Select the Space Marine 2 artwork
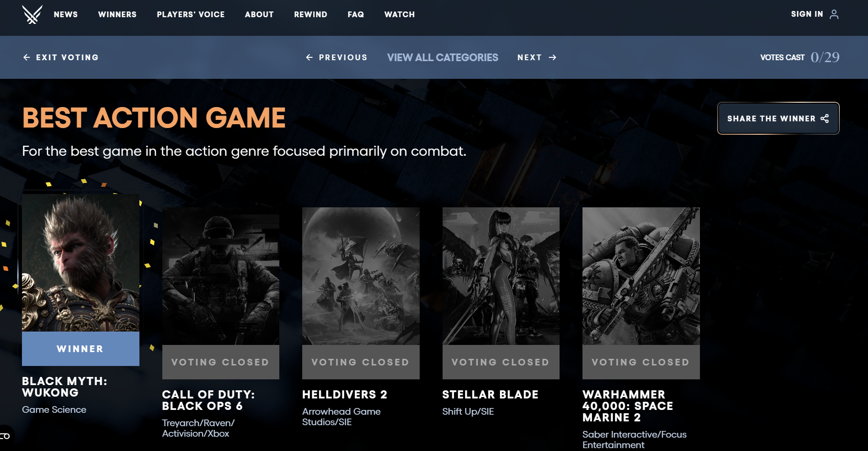 pos(641,276)
